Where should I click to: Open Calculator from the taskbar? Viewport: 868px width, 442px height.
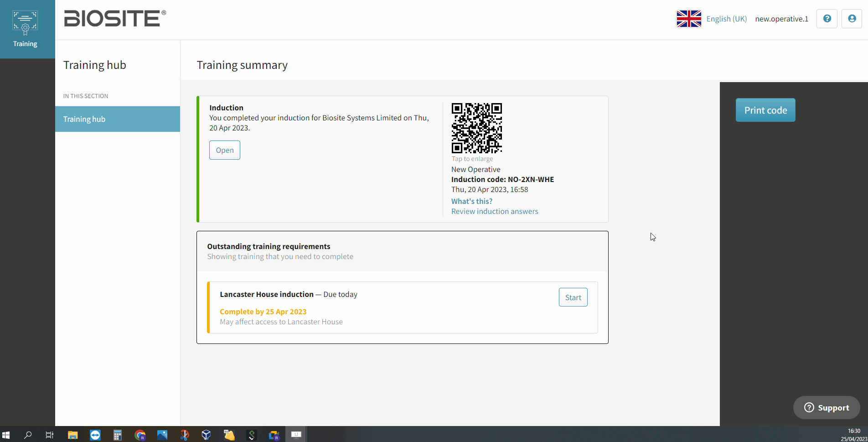[117, 435]
